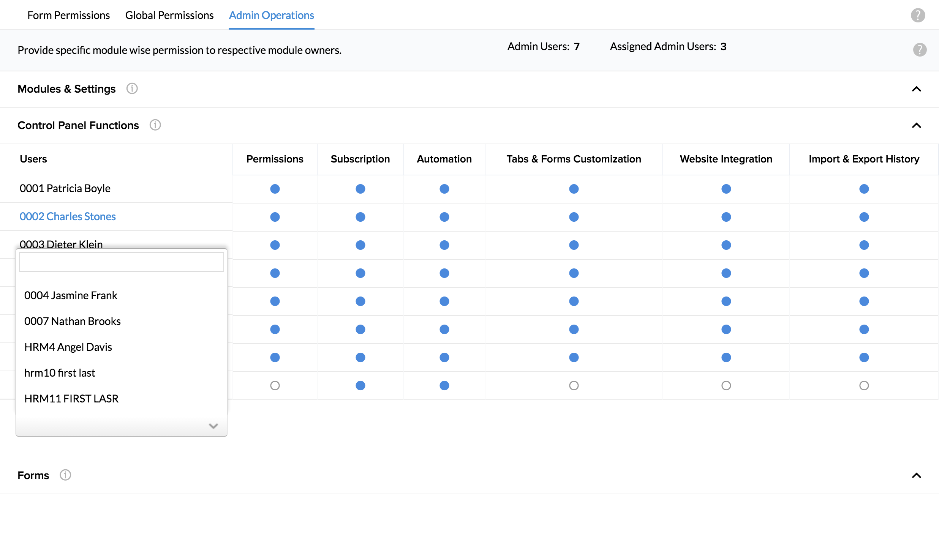939x560 pixels.
Task: Switch to the Form Permissions tab
Action: [68, 15]
